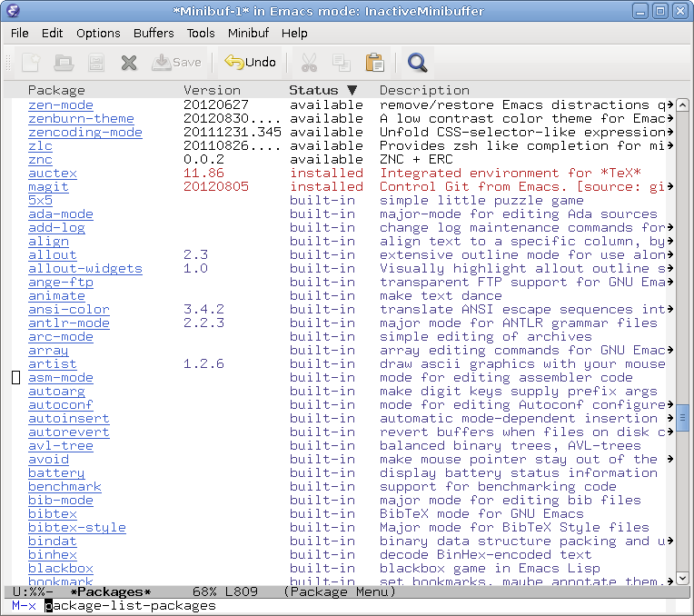
Task: Click the Copy toolbar icon
Action: pos(342,63)
